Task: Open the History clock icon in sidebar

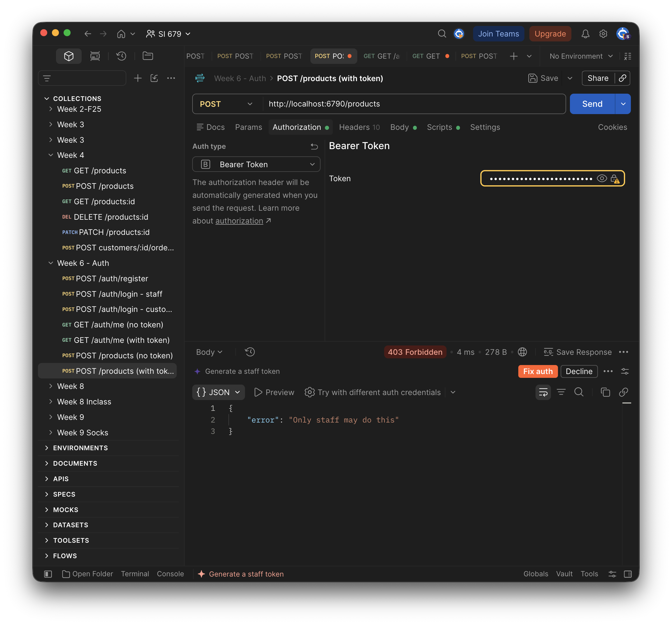Action: tap(121, 56)
